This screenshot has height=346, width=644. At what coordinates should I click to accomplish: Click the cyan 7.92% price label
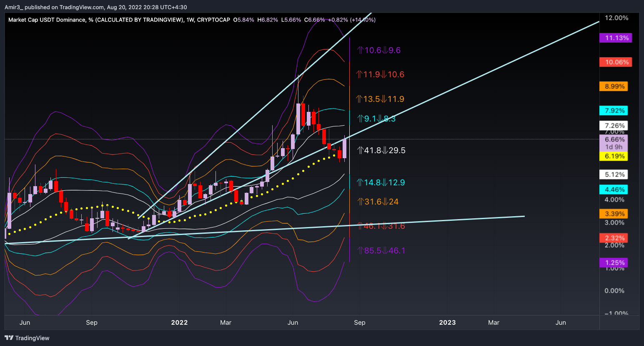tap(614, 111)
